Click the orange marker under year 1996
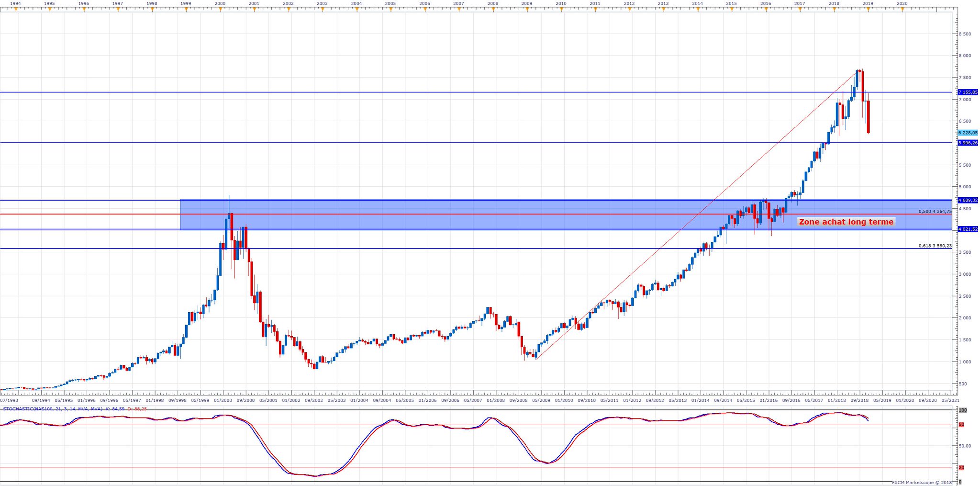This screenshot has width=980, height=486. click(84, 9)
